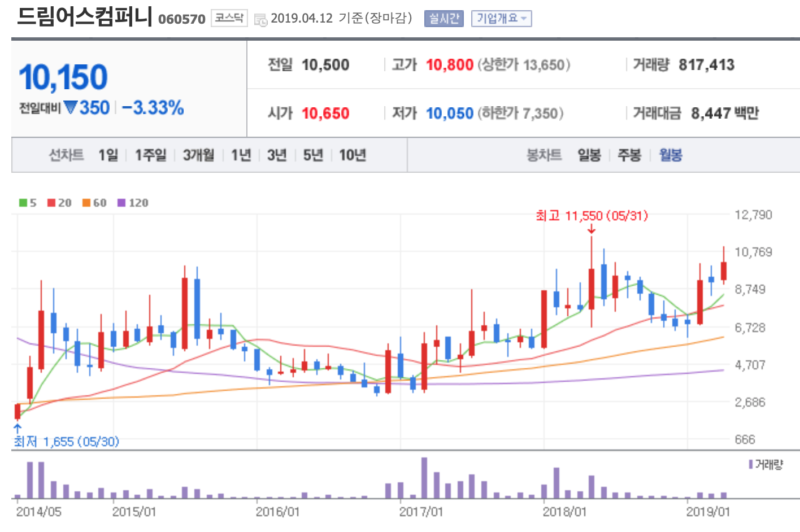Click the 6,728 y-axis label
800x532 pixels.
click(750, 328)
